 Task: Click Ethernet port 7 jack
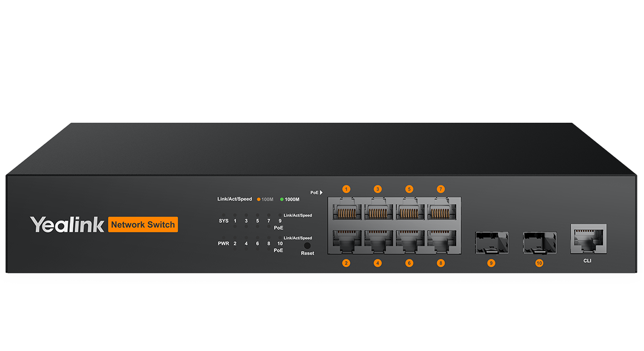(x=441, y=211)
